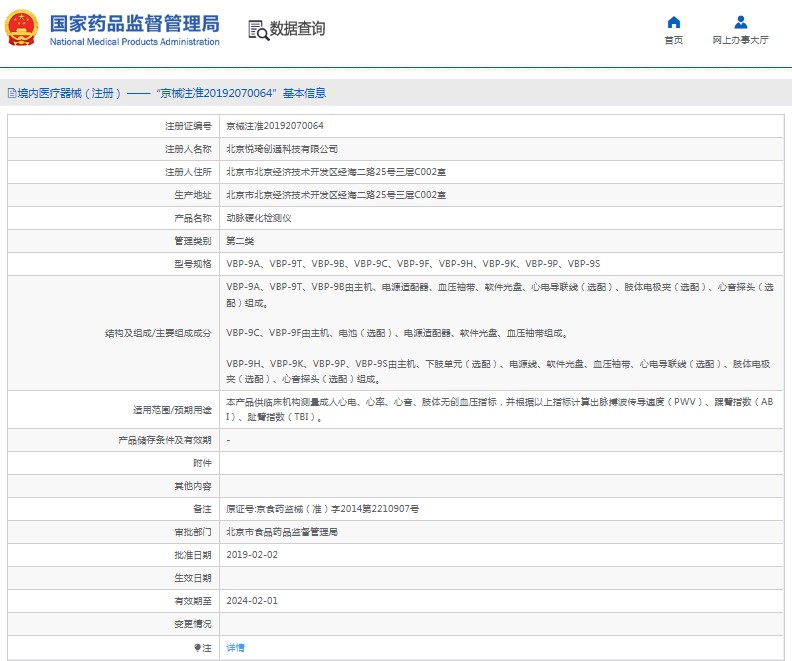Click the 数据查询 heading text
The height and width of the screenshot is (661, 792).
[x=297, y=28]
